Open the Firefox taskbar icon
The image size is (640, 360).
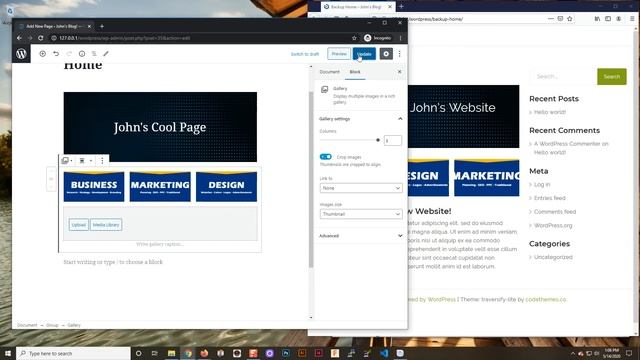tap(204, 353)
